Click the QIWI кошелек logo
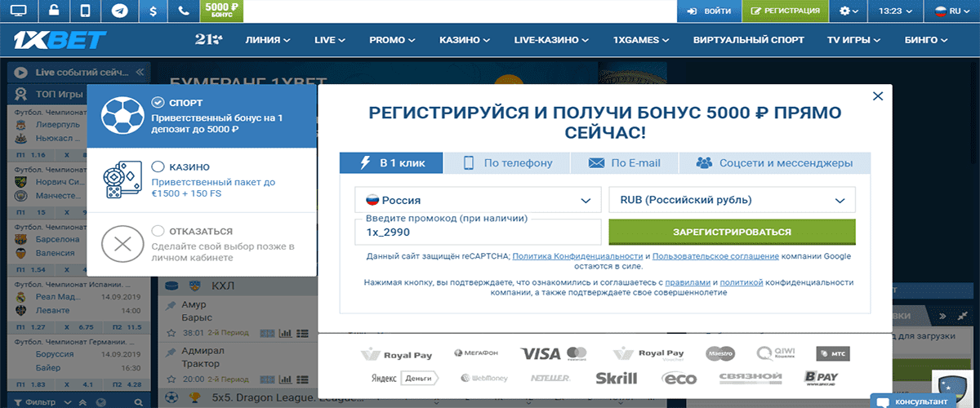 (x=775, y=353)
